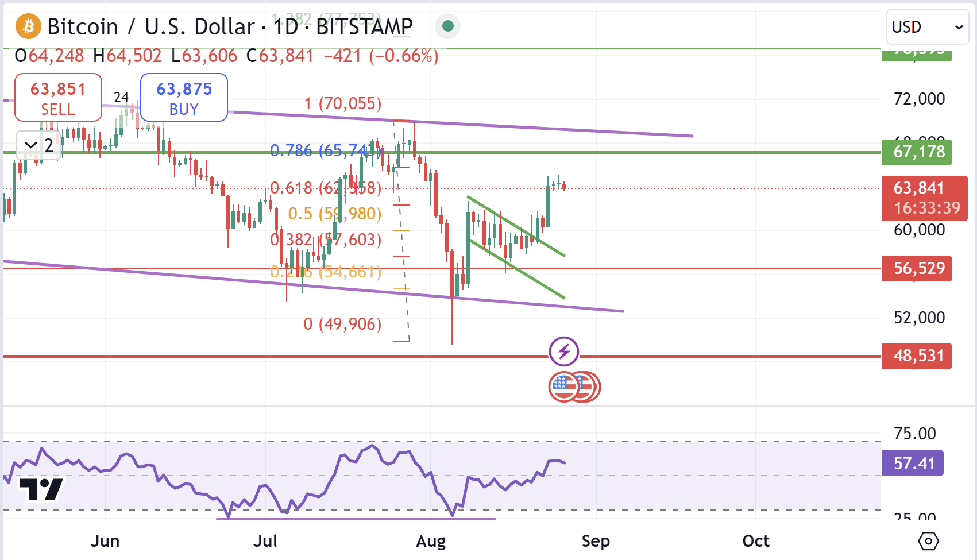The height and width of the screenshot is (560, 977).
Task: Click the RSI 57.41 value label
Action: [913, 464]
